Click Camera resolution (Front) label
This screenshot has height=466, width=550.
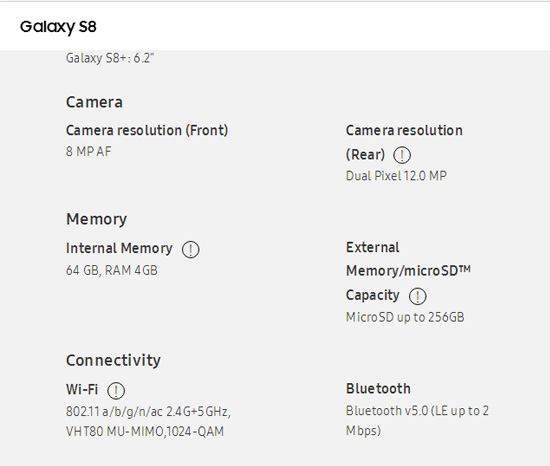click(x=147, y=130)
